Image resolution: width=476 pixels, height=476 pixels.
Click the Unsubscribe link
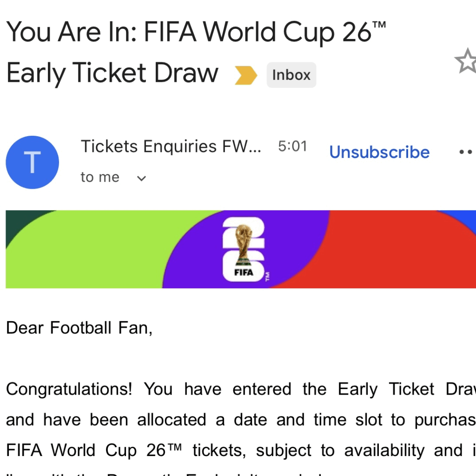[x=379, y=152]
